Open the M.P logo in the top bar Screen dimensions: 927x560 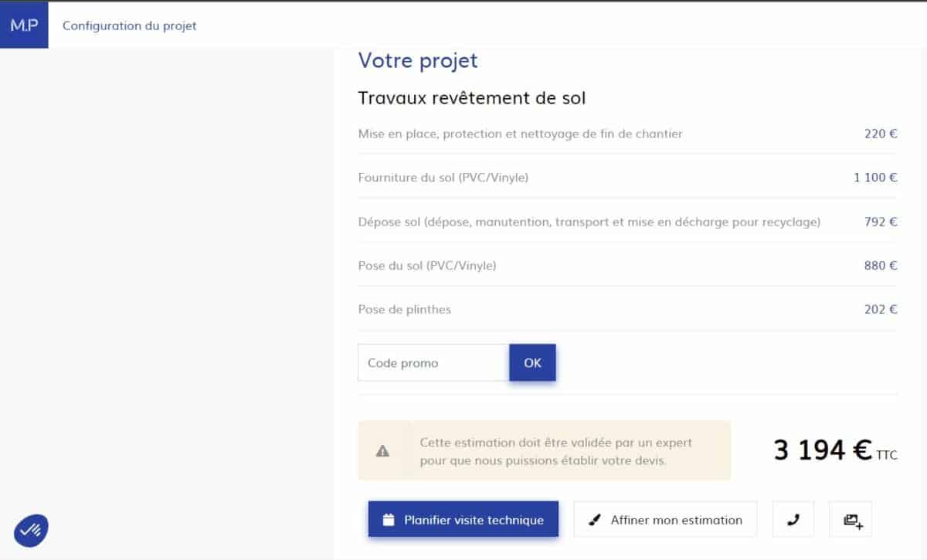[x=24, y=24]
